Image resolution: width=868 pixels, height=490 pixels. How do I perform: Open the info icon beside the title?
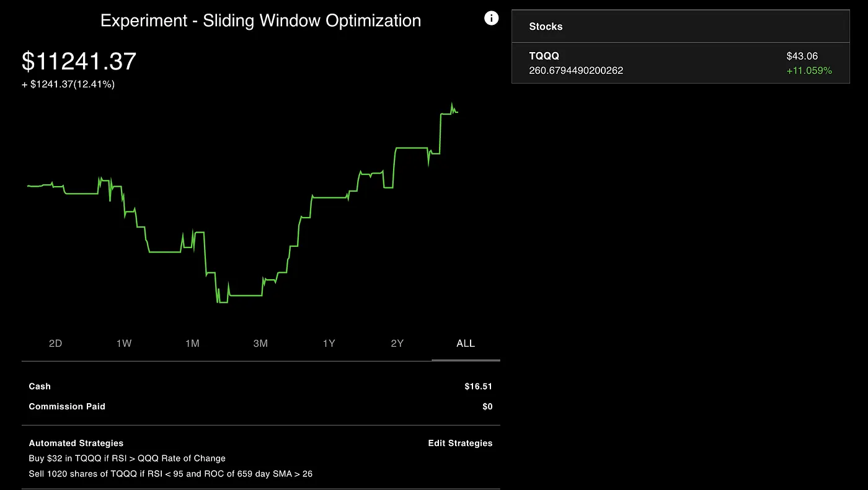[x=491, y=19]
